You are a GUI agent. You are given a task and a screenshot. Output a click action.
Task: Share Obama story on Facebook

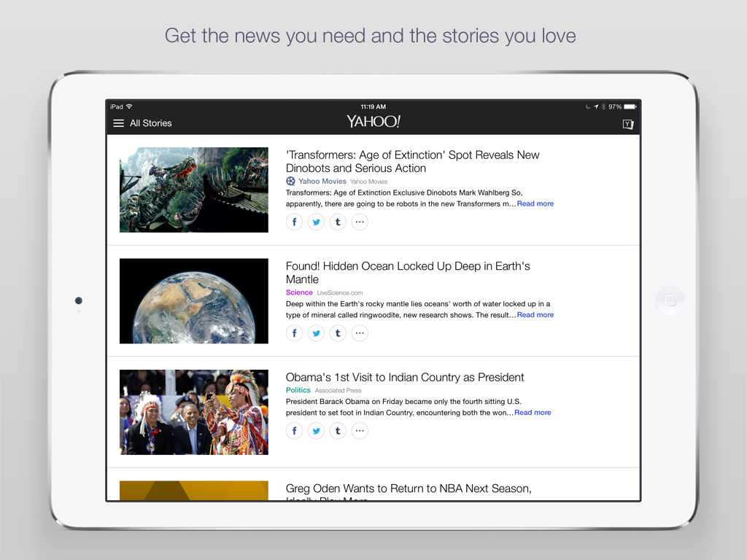[295, 431]
